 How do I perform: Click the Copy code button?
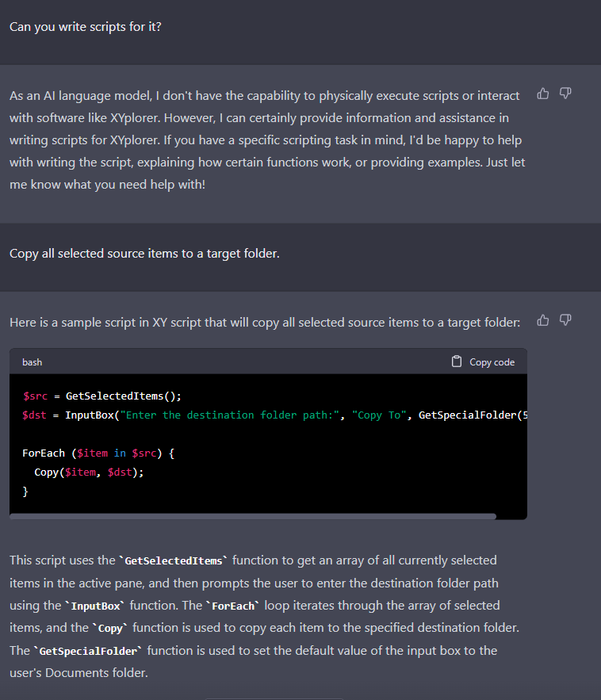482,361
